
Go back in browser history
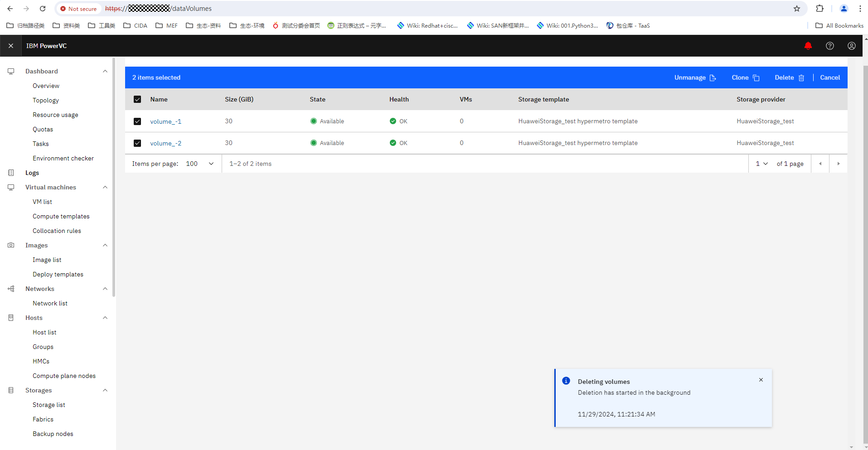click(10, 9)
